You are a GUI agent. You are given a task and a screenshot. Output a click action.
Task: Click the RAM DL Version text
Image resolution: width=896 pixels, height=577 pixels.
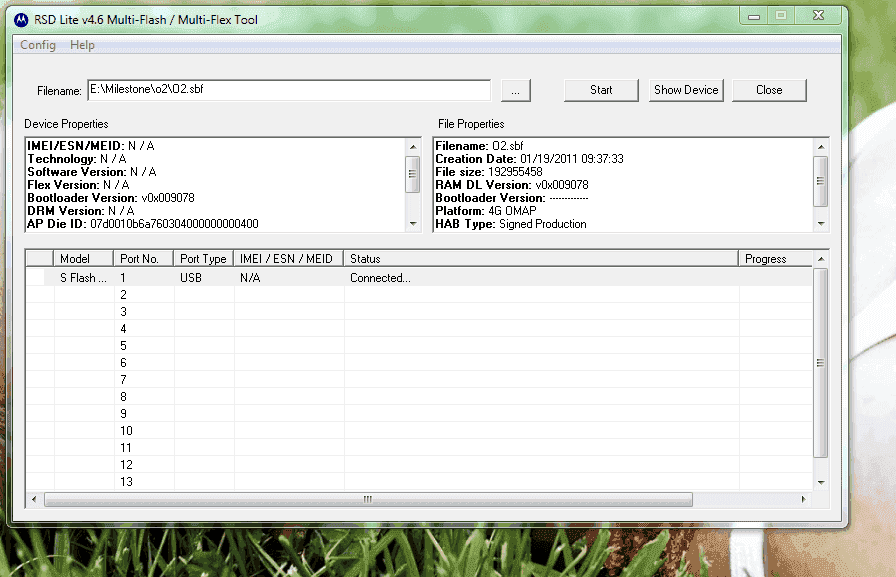(512, 185)
